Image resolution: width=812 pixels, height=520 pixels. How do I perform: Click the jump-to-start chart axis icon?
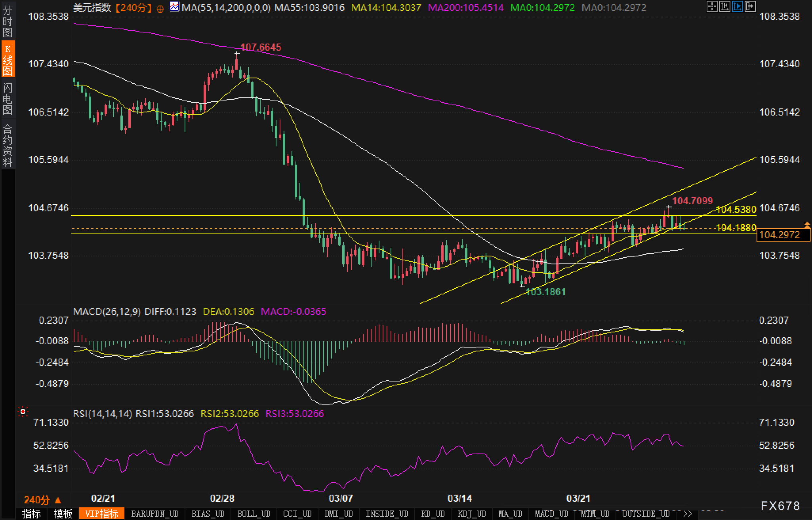[725, 6]
